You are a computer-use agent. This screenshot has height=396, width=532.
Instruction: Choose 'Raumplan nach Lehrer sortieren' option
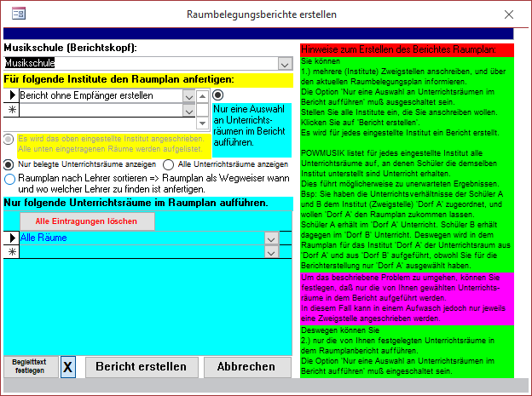9,179
